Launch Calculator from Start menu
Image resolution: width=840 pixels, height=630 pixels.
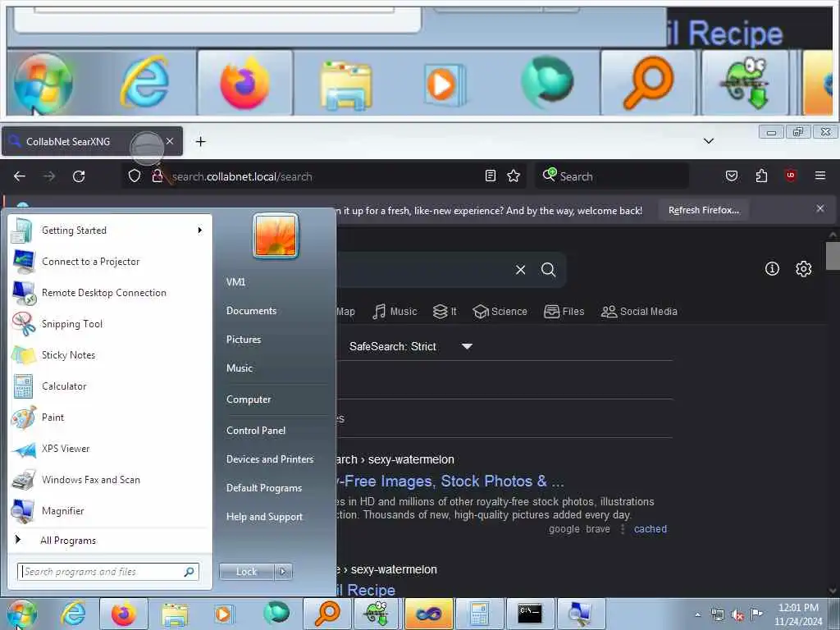click(x=109, y=386)
